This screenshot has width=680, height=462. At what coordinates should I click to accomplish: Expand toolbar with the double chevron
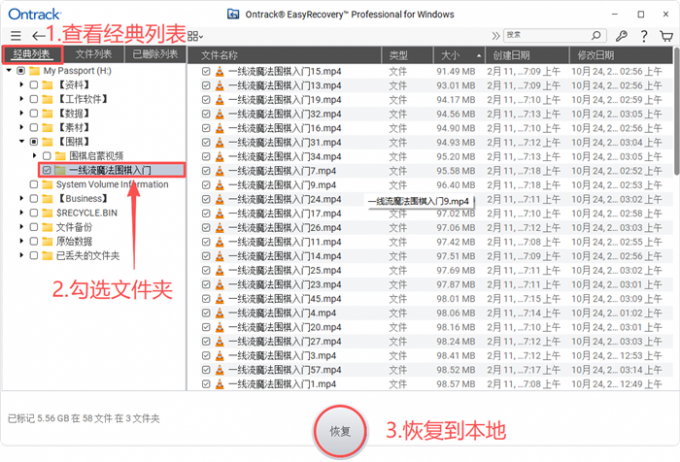(x=495, y=36)
